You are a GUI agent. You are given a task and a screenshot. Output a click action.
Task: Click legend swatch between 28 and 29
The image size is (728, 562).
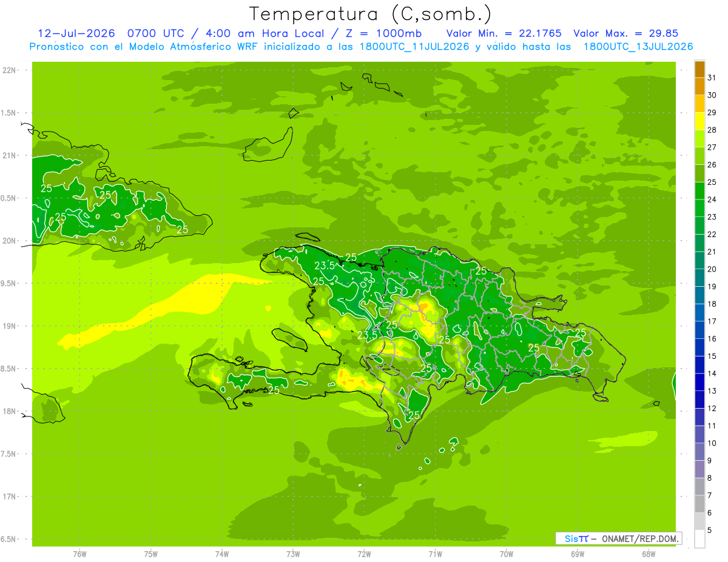699,121
